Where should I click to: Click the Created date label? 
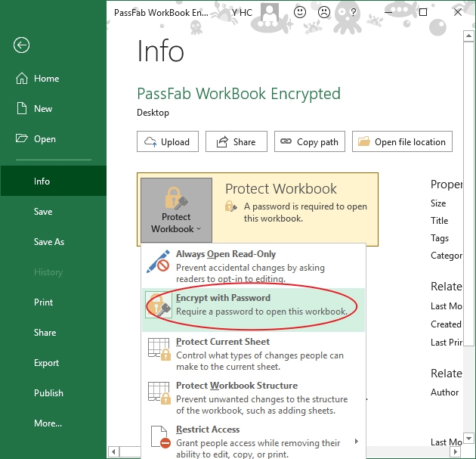(x=446, y=324)
